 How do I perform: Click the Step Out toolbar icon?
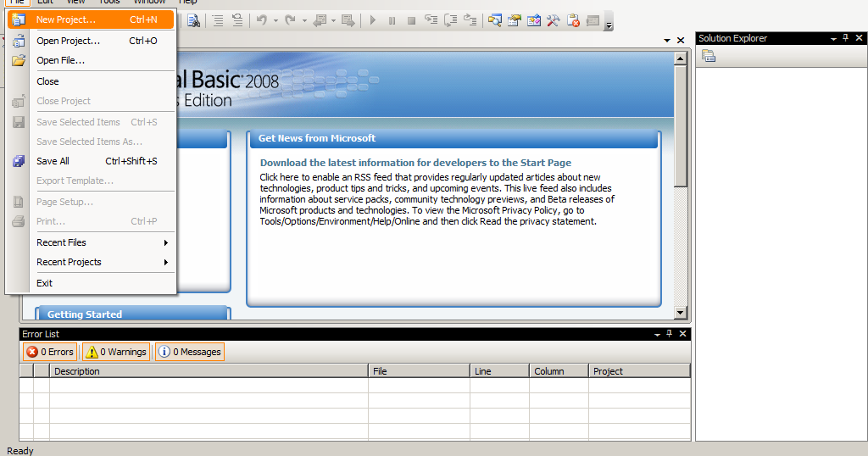[470, 20]
